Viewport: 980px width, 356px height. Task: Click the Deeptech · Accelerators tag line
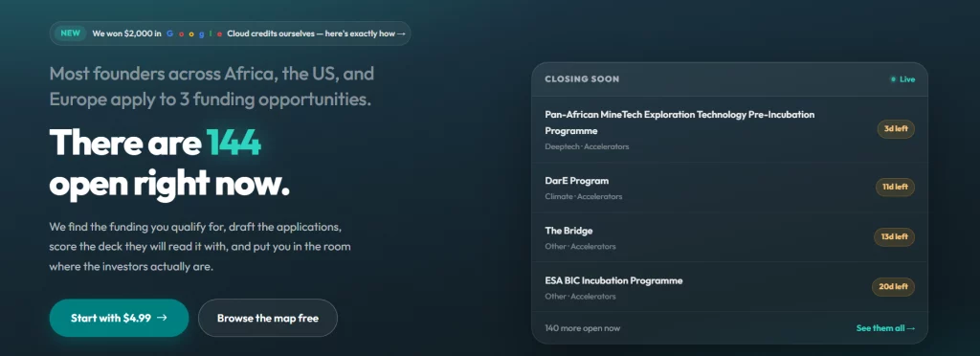(x=587, y=146)
